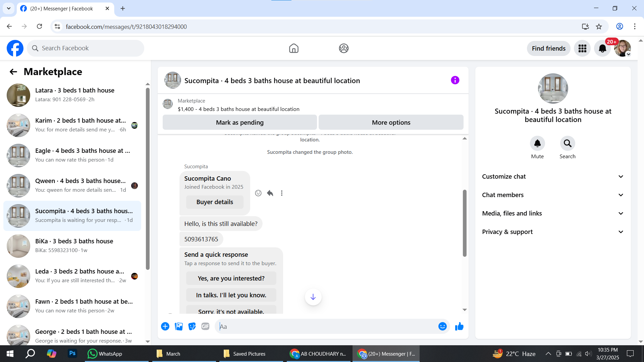
Task: Attach a photo file to message
Action: point(179,326)
